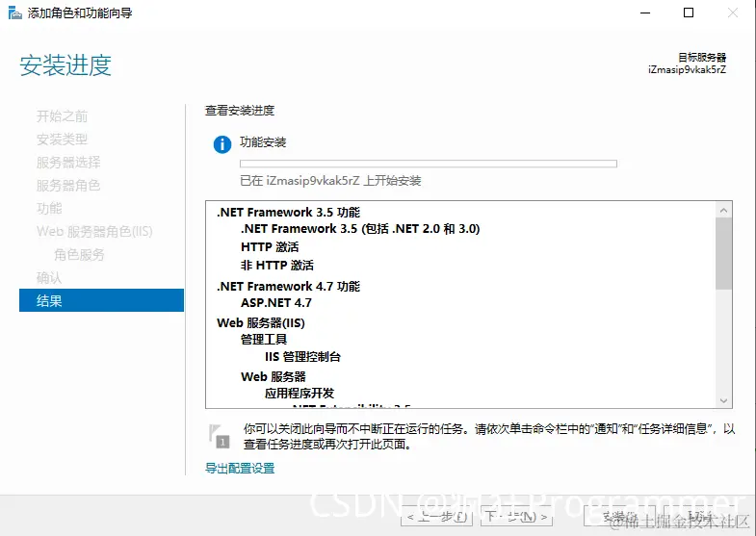The width and height of the screenshot is (756, 536).
Task: Click the 管理工具 entry
Action: click(x=264, y=340)
